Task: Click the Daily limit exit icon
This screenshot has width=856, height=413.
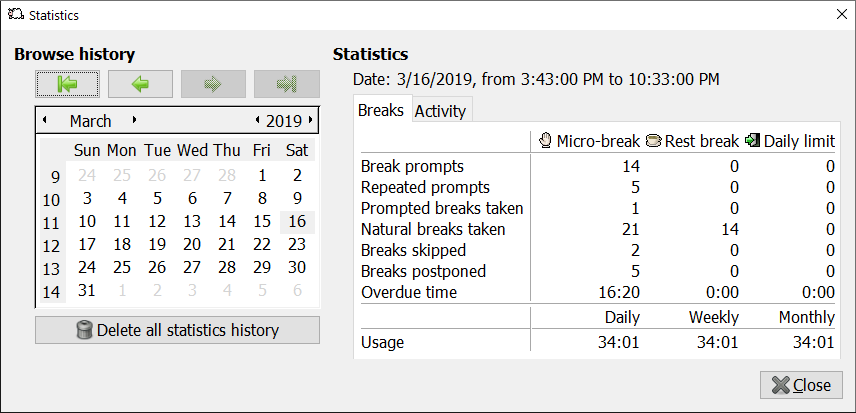Action: click(x=752, y=141)
